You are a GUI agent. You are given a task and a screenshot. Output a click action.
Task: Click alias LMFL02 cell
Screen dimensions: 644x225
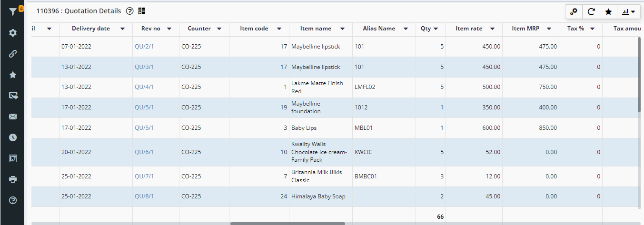pyautogui.click(x=384, y=87)
